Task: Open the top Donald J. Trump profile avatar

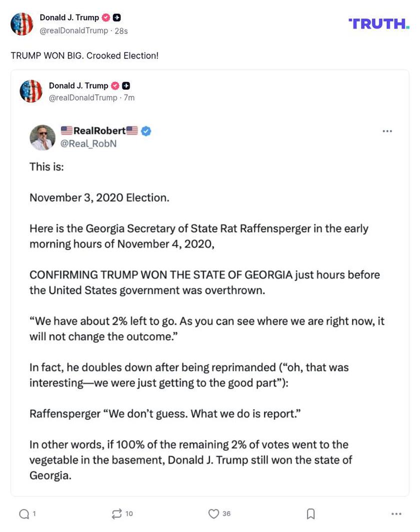Action: pyautogui.click(x=22, y=24)
